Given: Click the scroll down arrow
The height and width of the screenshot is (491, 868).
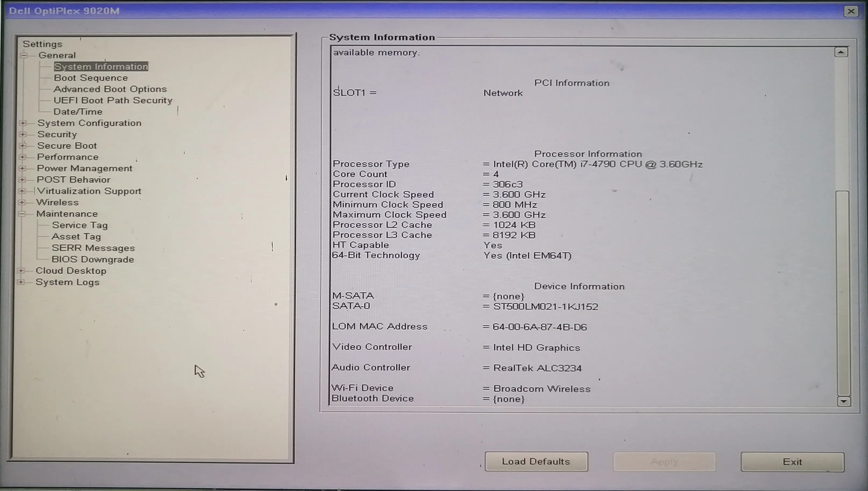Looking at the screenshot, I should (x=844, y=401).
